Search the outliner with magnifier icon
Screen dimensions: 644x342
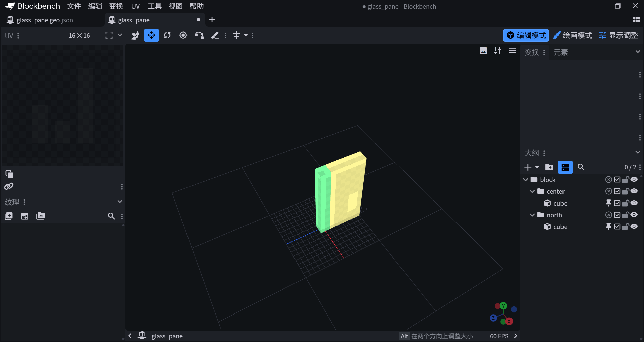click(581, 167)
